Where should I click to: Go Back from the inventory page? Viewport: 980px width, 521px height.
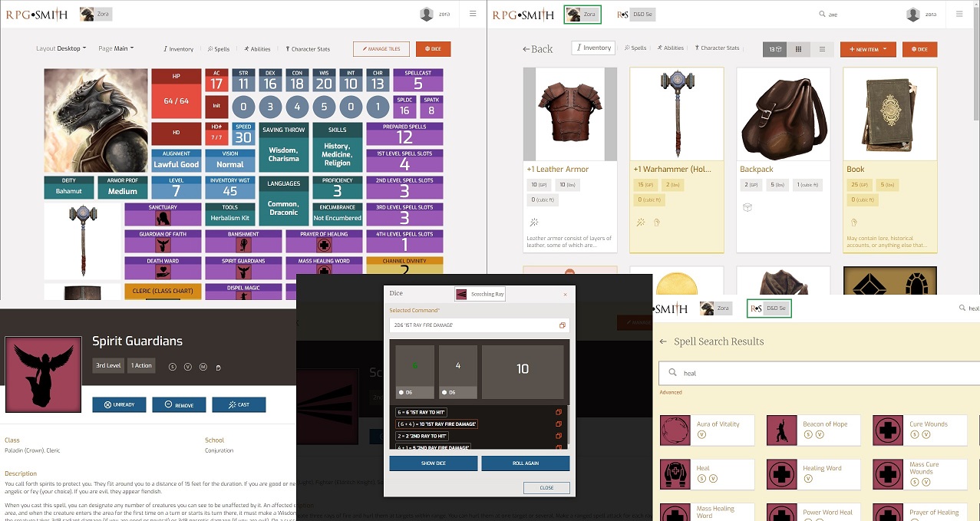pos(537,49)
